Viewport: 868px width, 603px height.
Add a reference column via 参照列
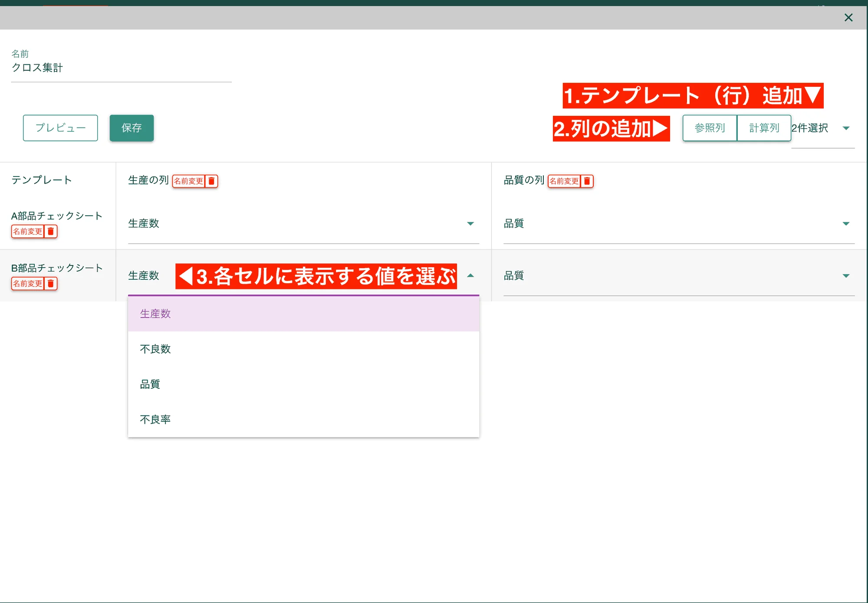(709, 128)
